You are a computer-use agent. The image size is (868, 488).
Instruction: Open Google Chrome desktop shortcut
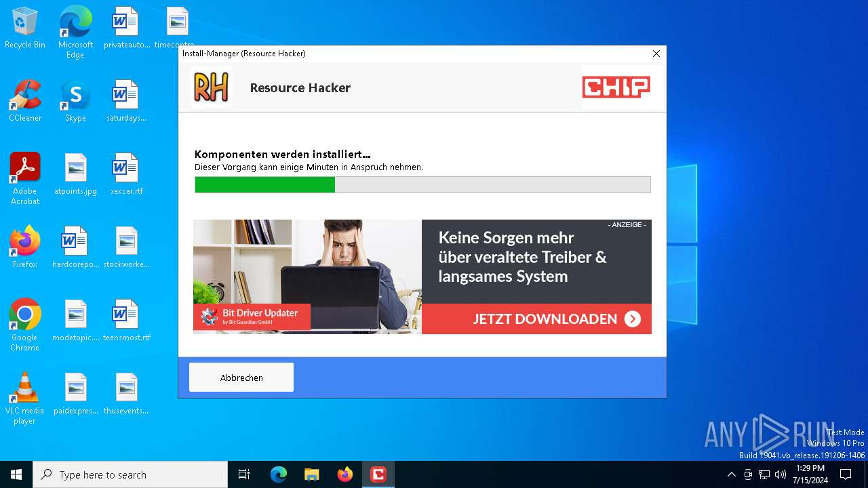25,325
